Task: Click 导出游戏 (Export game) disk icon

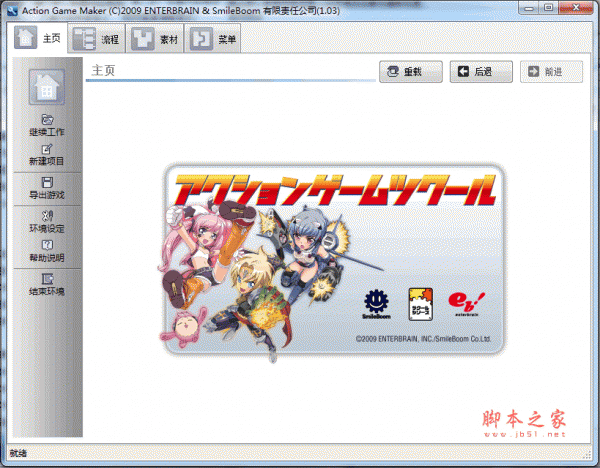Action: tap(47, 182)
